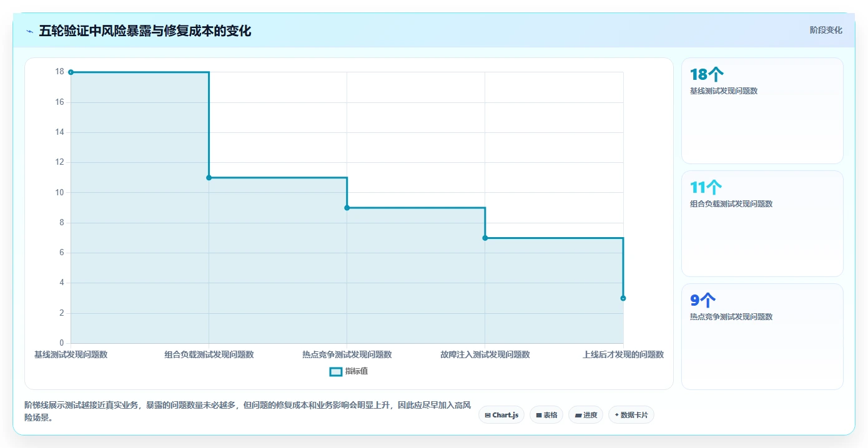
Task: Click the y-axis value 4
Action: coord(62,283)
